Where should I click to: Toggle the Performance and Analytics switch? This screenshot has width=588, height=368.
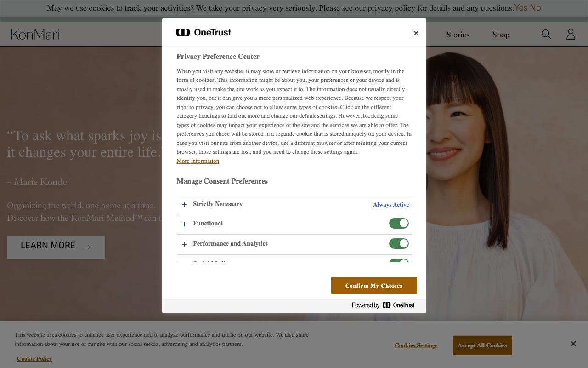[x=399, y=244]
